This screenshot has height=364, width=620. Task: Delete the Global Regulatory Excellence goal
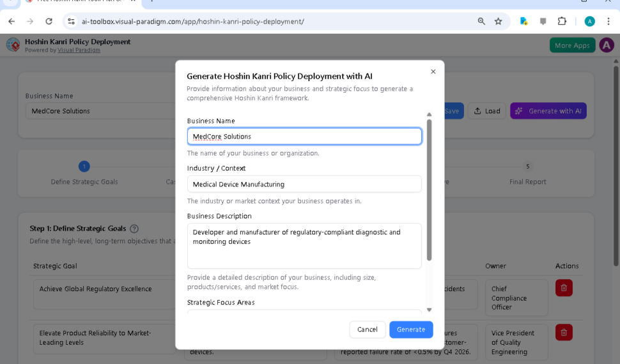pos(563,288)
